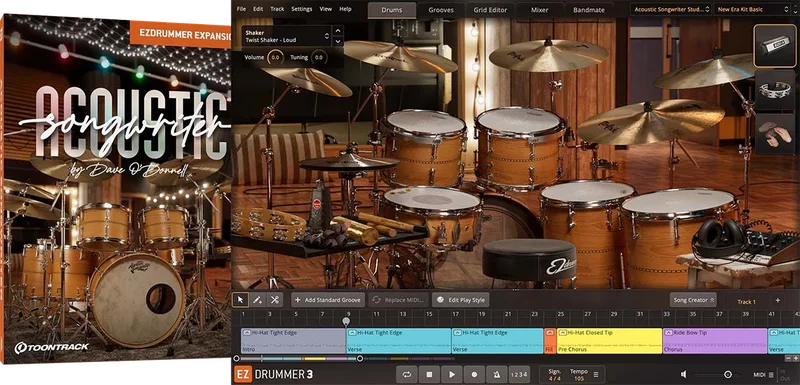The height and width of the screenshot is (385, 800).
Task: Open the File menu
Action: (x=241, y=9)
